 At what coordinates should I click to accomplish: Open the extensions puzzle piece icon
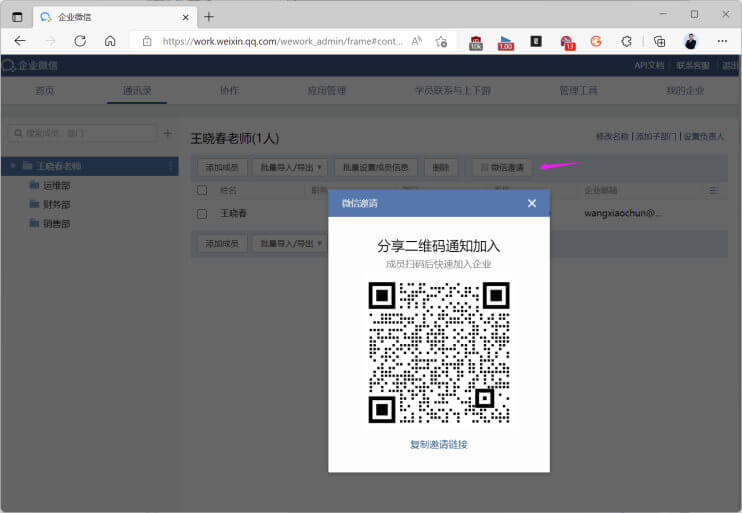[627, 41]
